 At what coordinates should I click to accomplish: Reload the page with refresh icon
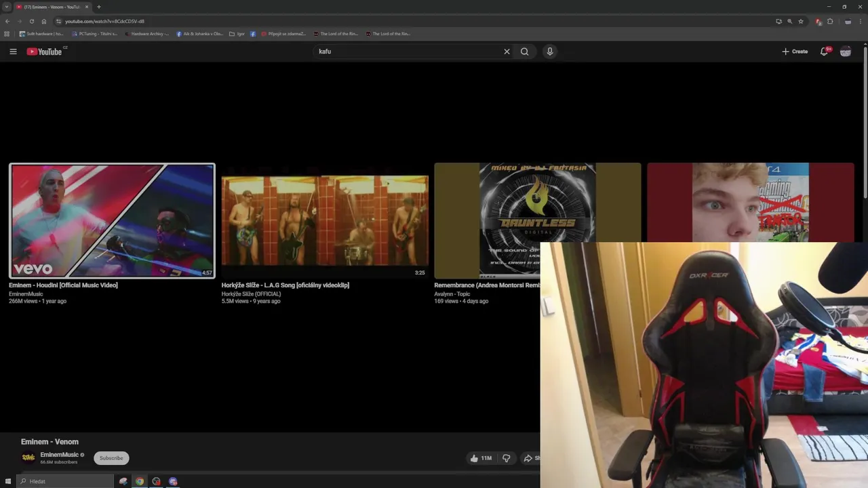tap(31, 21)
